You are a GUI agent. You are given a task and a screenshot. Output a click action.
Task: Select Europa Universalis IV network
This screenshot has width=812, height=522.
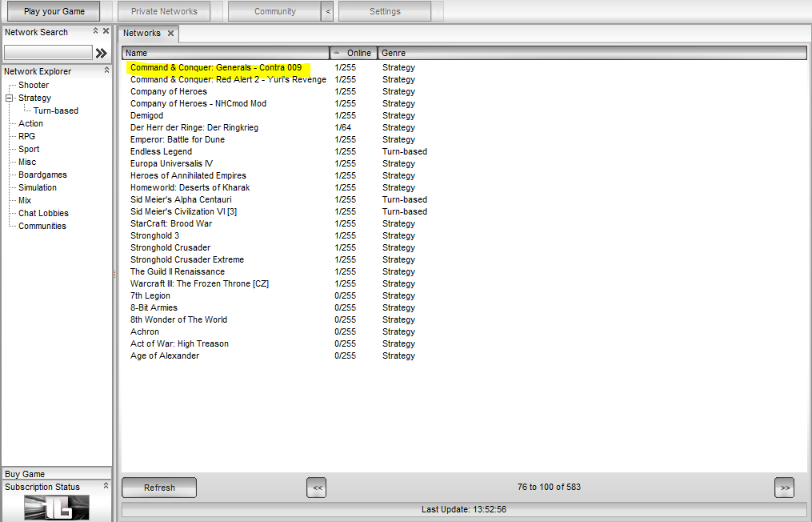pyautogui.click(x=171, y=163)
